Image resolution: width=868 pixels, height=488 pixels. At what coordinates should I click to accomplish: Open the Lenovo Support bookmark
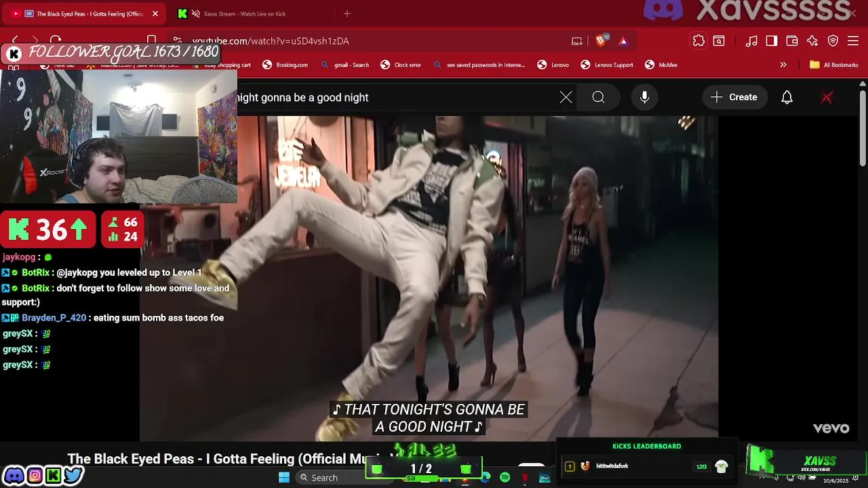(607, 65)
